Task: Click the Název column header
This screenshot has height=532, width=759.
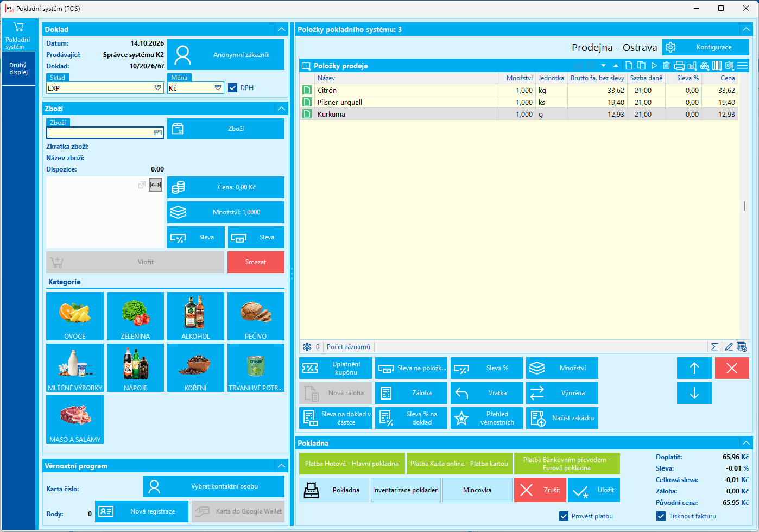Action: coord(406,78)
